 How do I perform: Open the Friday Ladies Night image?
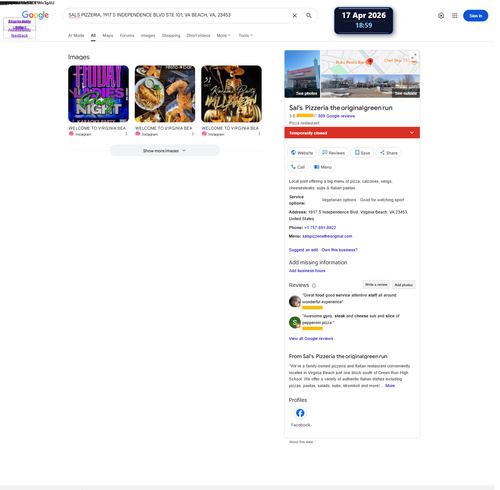coord(98,94)
